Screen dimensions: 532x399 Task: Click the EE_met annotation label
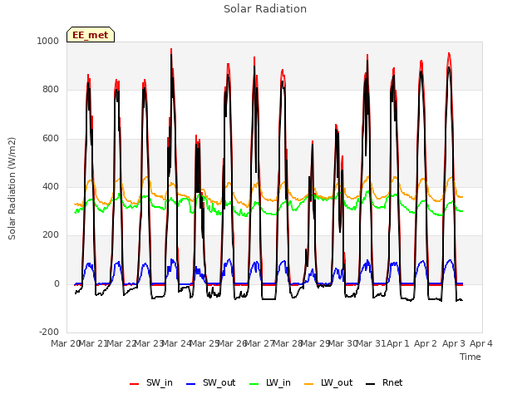91,35
